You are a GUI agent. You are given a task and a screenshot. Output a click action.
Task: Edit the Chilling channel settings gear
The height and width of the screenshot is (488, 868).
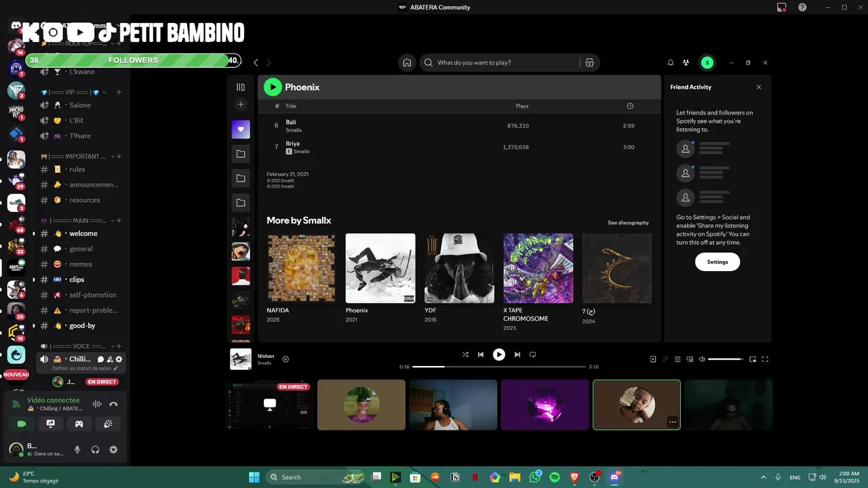pyautogui.click(x=119, y=359)
